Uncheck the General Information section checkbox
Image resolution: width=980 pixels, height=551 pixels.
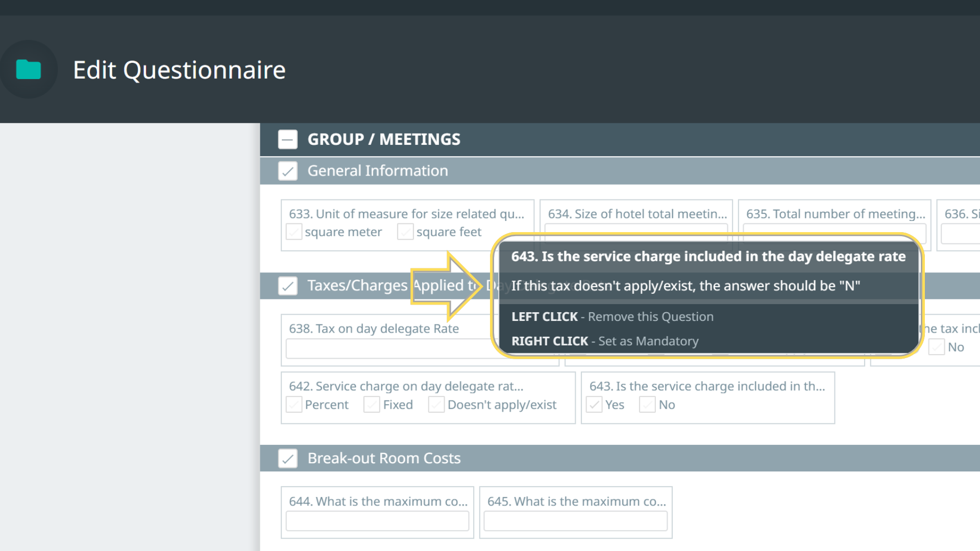[x=287, y=171]
